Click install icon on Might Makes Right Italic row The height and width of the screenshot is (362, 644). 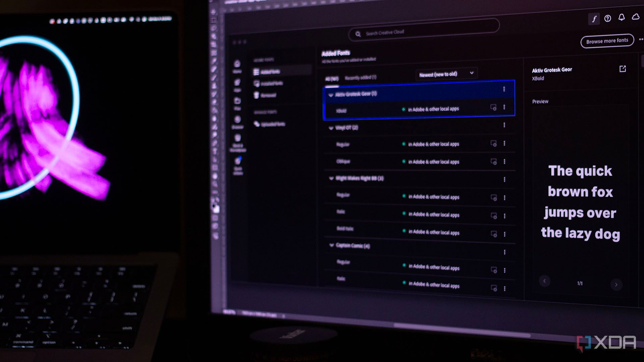pos(494,216)
